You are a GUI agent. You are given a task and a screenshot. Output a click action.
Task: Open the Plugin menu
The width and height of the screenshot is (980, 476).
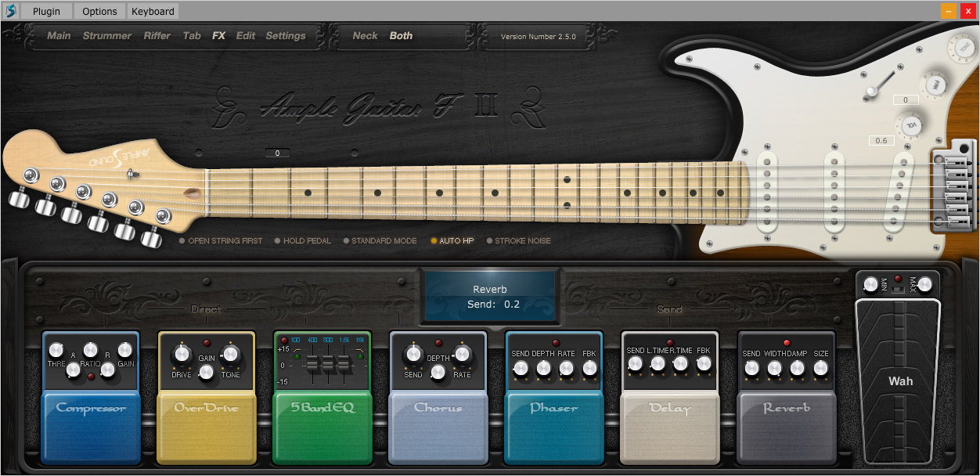click(x=46, y=11)
